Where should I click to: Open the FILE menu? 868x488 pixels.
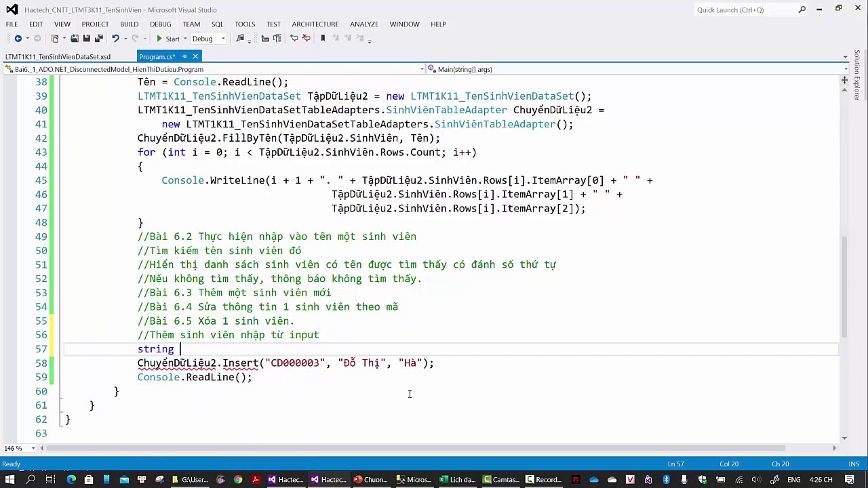click(x=12, y=24)
